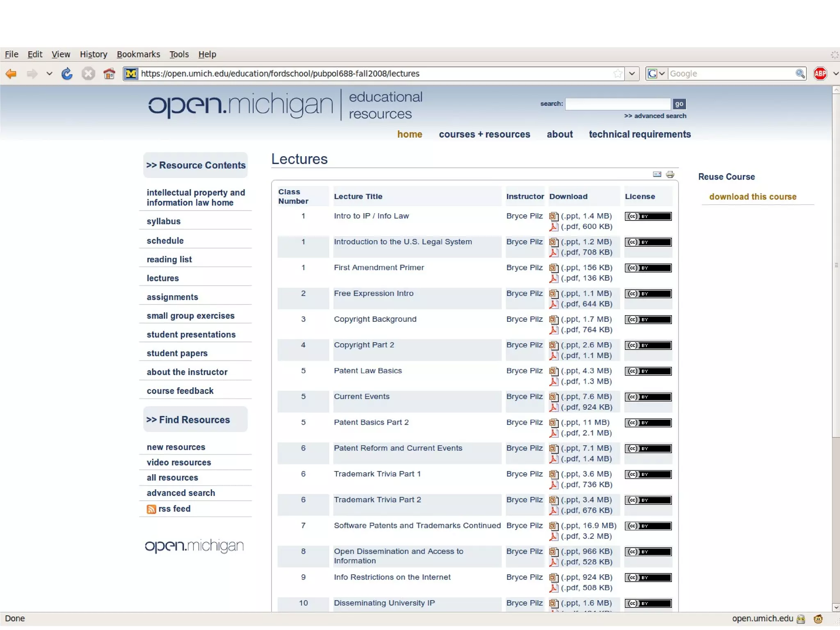Open the Bookmarks menu
The width and height of the screenshot is (840, 630).
(138, 55)
